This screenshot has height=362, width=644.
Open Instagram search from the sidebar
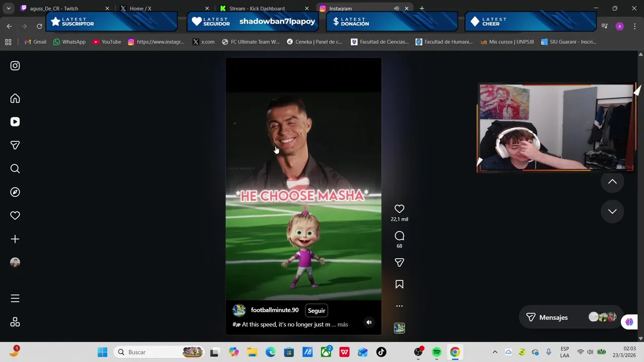point(15,169)
